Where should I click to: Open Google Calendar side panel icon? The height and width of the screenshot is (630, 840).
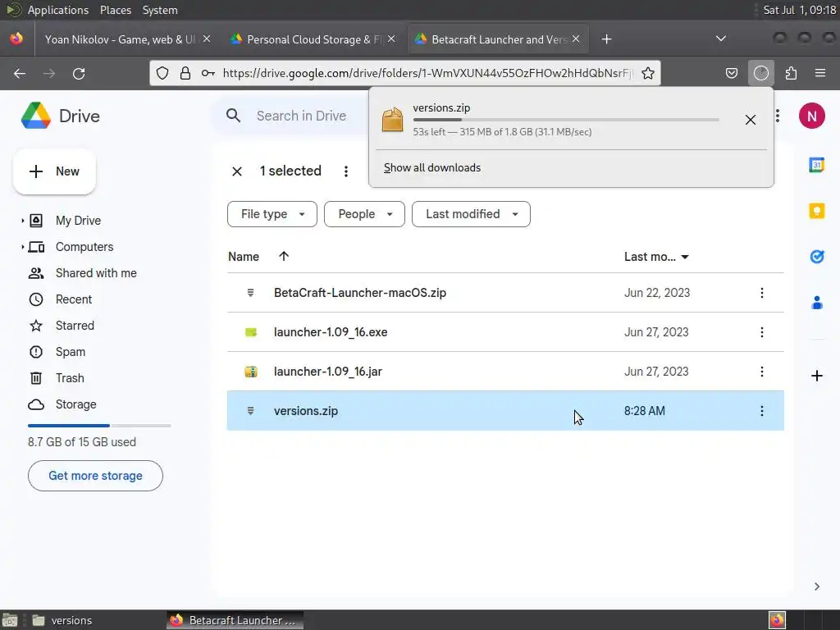tap(816, 165)
